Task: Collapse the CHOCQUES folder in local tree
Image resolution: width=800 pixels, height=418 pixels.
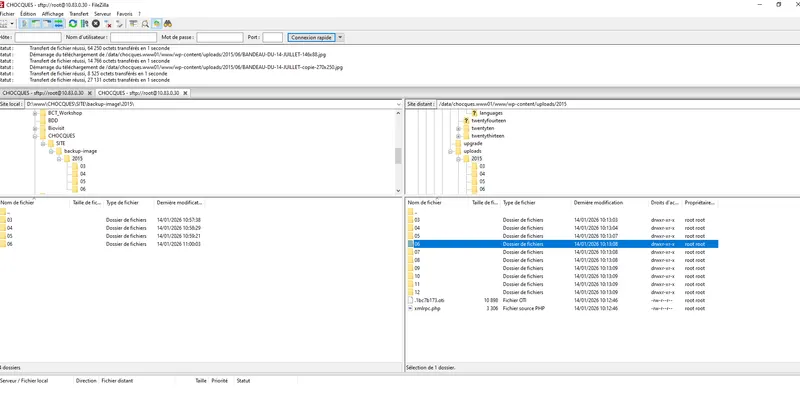Action: pyautogui.click(x=35, y=136)
